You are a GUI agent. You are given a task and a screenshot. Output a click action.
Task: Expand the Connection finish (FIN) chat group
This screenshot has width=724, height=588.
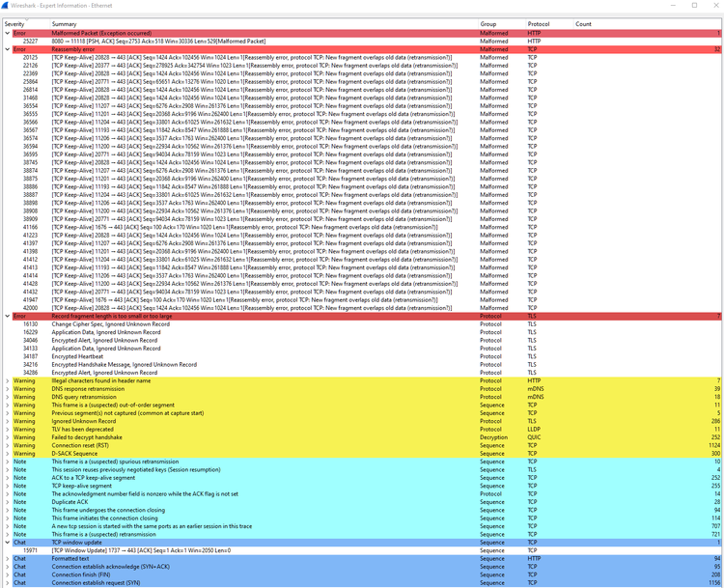pyautogui.click(x=8, y=575)
